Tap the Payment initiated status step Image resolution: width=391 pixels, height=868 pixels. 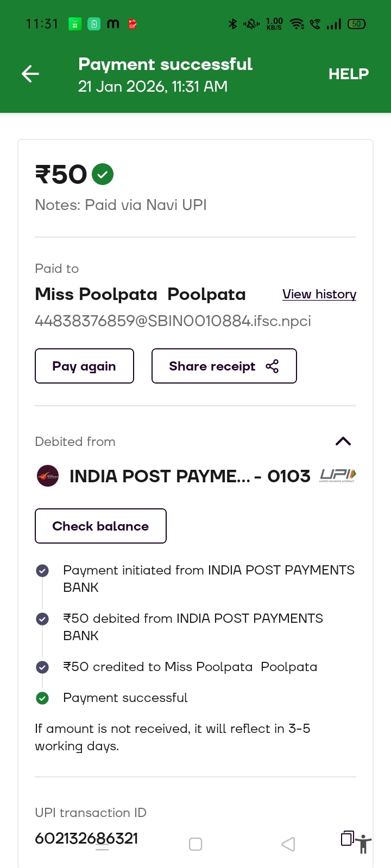click(209, 578)
